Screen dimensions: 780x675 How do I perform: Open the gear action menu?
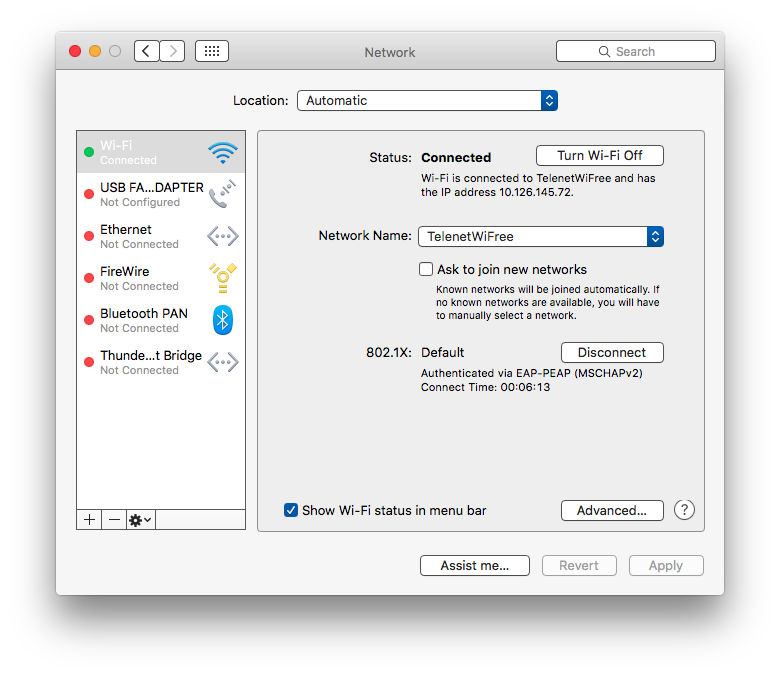point(140,520)
